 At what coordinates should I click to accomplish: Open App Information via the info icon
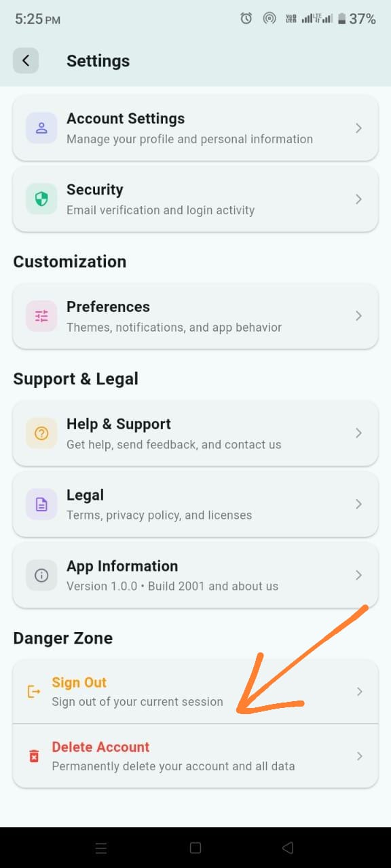pos(41,575)
